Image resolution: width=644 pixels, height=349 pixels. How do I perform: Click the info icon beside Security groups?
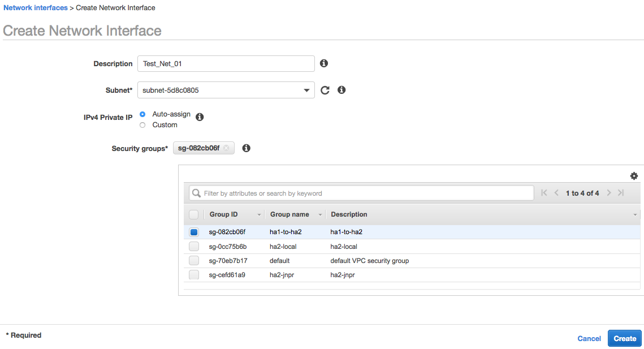click(x=246, y=148)
